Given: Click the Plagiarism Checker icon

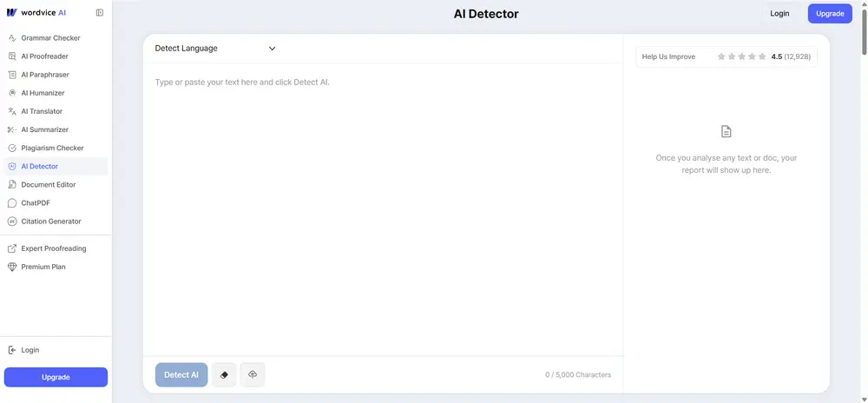Looking at the screenshot, I should pyautogui.click(x=12, y=148).
